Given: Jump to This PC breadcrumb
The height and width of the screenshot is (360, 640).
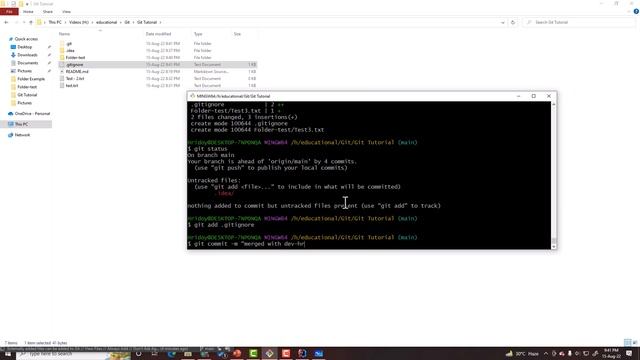Looking at the screenshot, I should [x=55, y=22].
